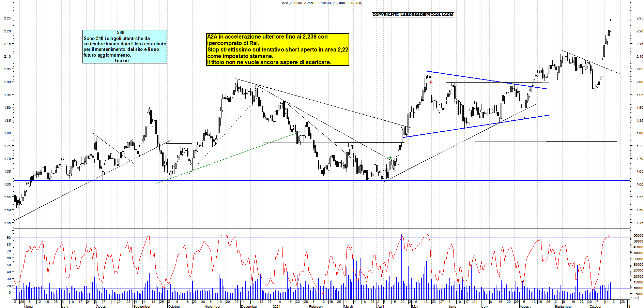This screenshot has width=644, height=308.
Task: Click the 2024 year label on the time axis
Action: click(276, 306)
